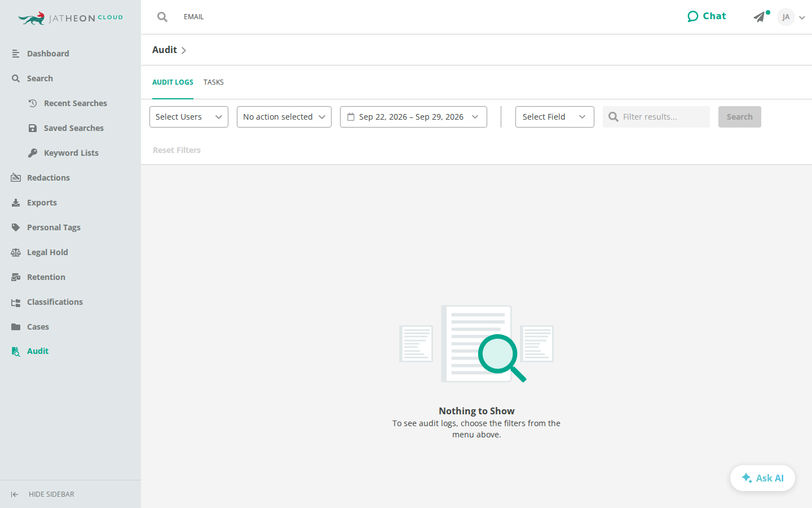Click the action dropdown chevron arrow

322,117
